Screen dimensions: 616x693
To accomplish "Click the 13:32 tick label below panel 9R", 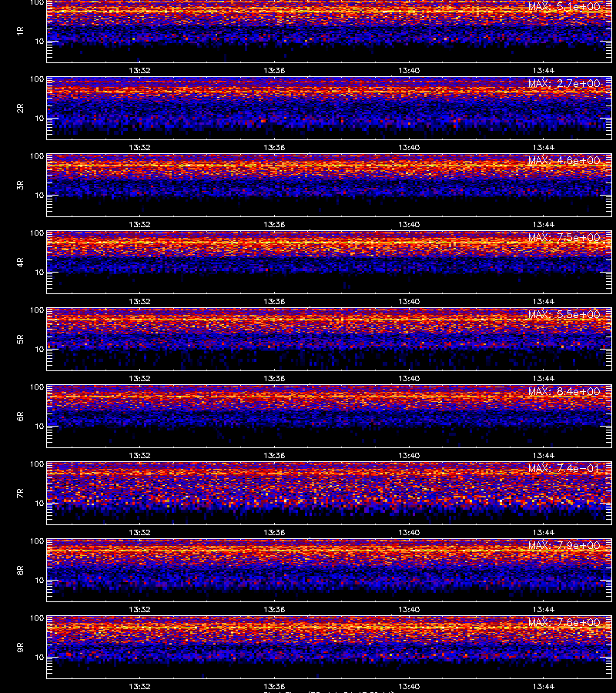I will click(x=139, y=686).
